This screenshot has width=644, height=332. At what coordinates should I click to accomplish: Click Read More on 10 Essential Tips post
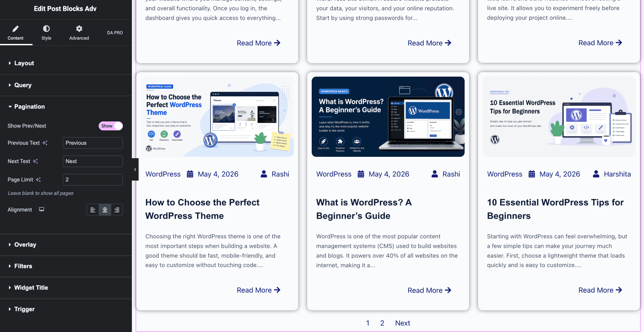(600, 290)
